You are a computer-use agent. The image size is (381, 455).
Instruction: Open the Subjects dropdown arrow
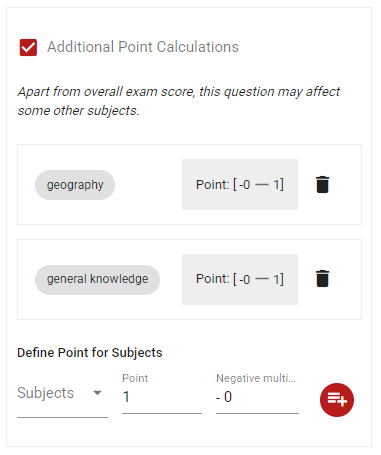(x=97, y=393)
